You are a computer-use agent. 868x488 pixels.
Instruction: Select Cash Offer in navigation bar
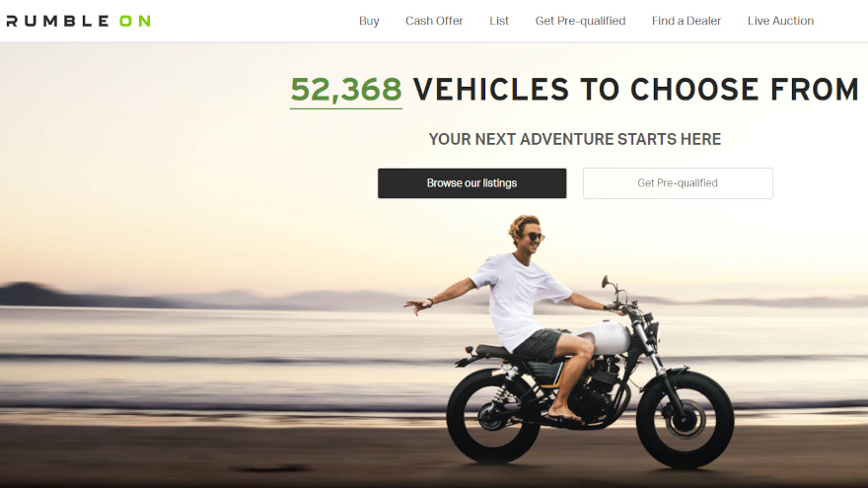point(434,21)
